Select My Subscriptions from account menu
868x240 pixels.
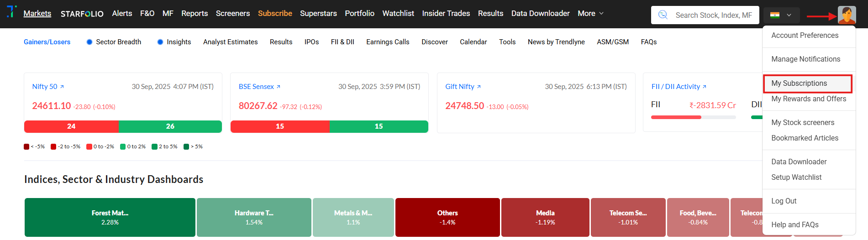click(799, 83)
